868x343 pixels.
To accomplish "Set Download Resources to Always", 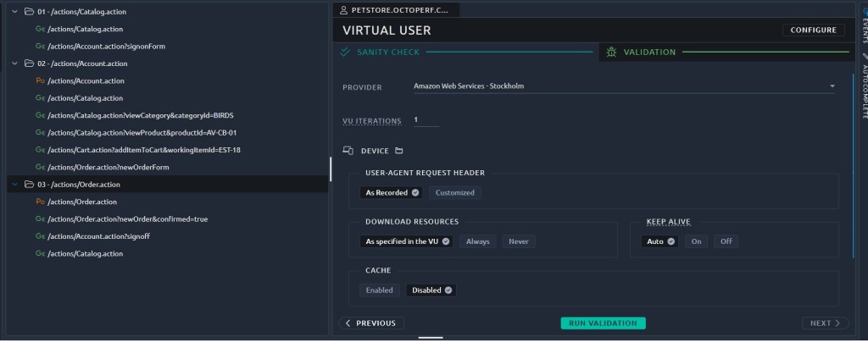I will (478, 241).
